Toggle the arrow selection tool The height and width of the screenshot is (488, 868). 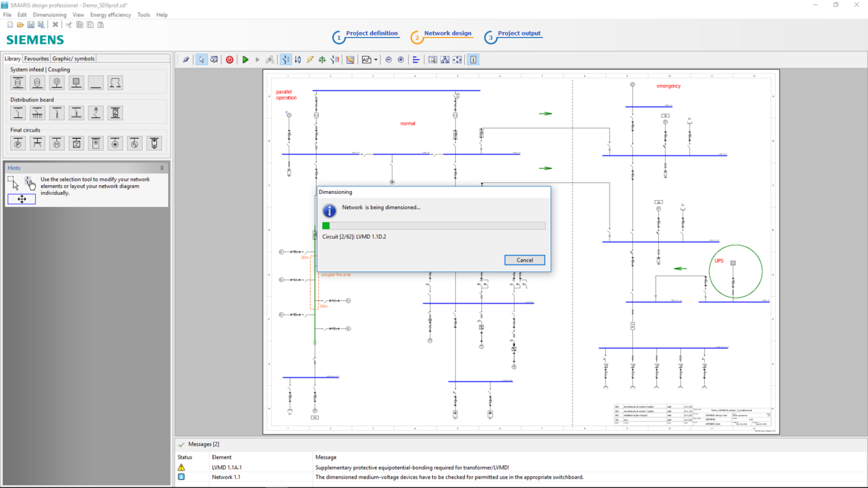click(x=201, y=60)
